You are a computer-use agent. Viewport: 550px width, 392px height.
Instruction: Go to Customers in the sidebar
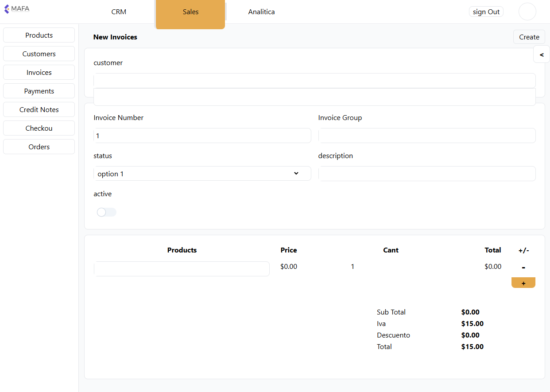point(39,54)
